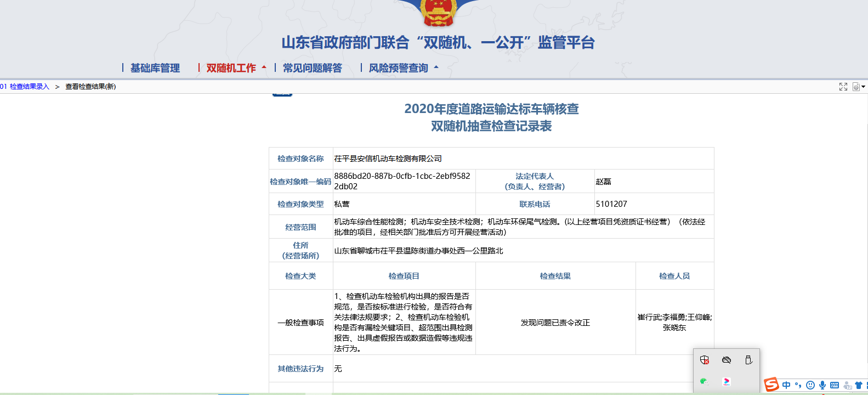Open the Sogou emoji smiley panel
The image size is (868, 395).
coord(810,385)
